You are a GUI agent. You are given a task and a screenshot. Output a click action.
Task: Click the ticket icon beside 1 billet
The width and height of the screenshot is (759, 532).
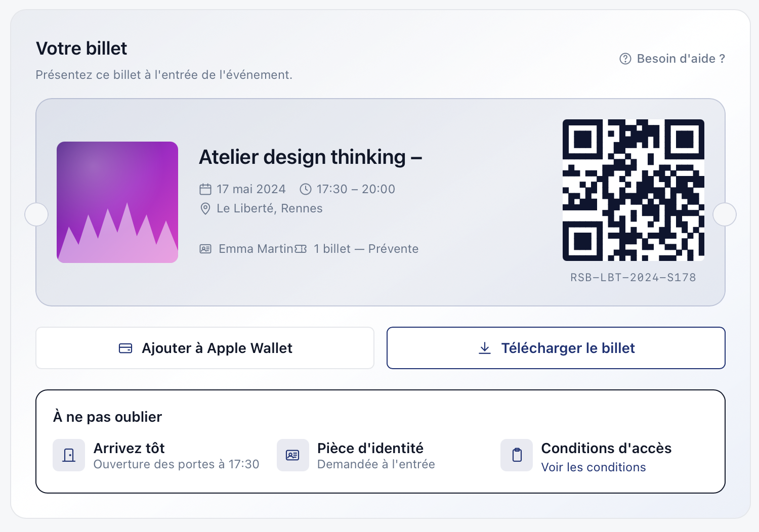pyautogui.click(x=301, y=249)
